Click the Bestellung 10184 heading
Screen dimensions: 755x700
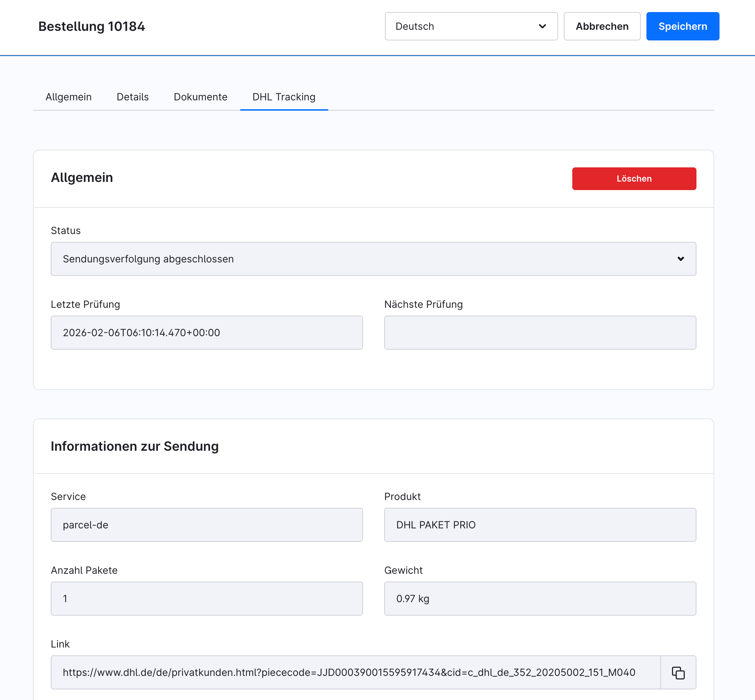pos(92,27)
